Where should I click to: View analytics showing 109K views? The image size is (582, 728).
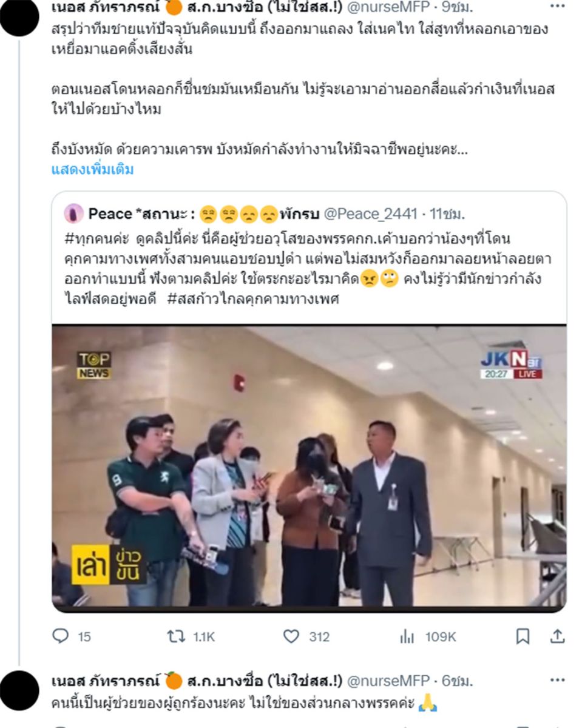(x=428, y=636)
